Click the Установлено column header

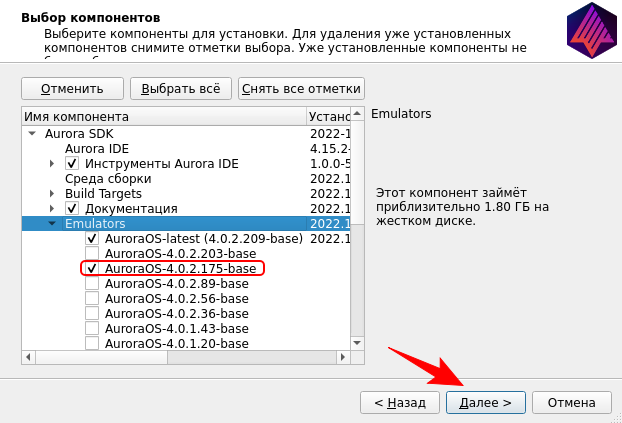328,117
